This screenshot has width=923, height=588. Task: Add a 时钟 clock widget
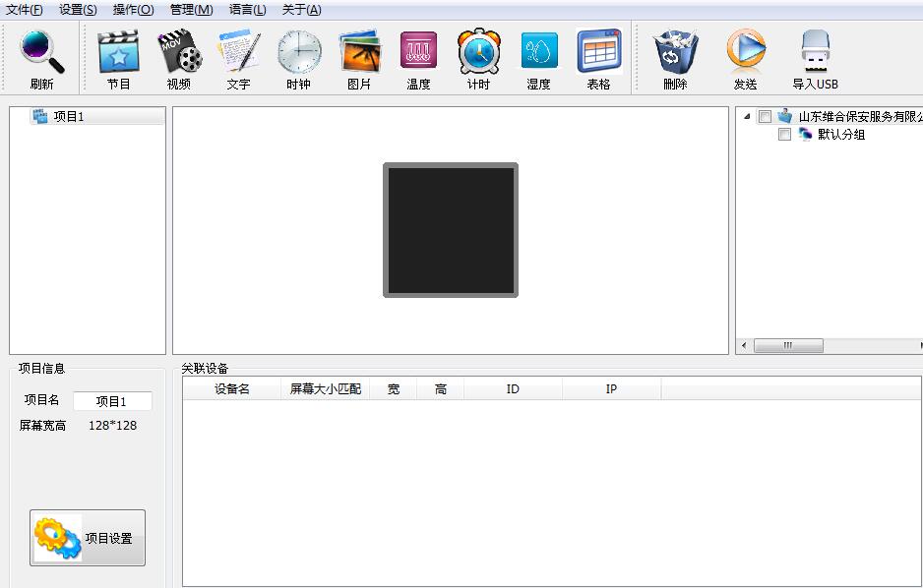(299, 52)
